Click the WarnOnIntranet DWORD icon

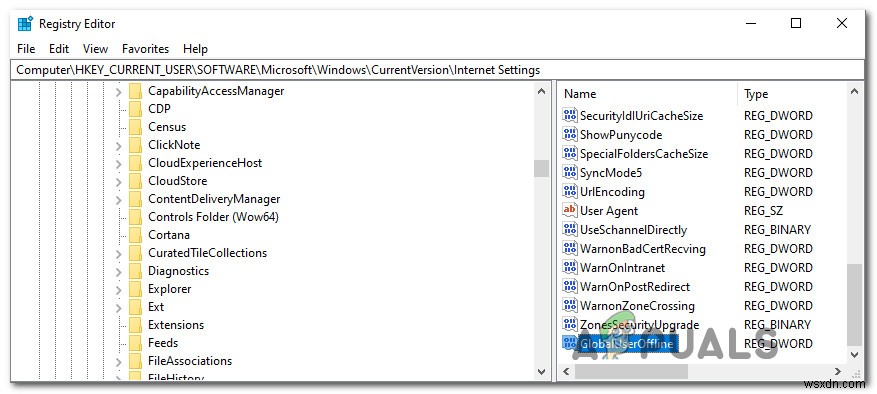(x=570, y=268)
